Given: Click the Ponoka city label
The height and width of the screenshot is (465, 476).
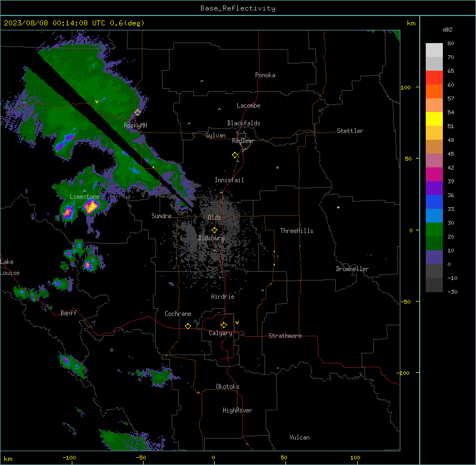Looking at the screenshot, I should [x=265, y=75].
